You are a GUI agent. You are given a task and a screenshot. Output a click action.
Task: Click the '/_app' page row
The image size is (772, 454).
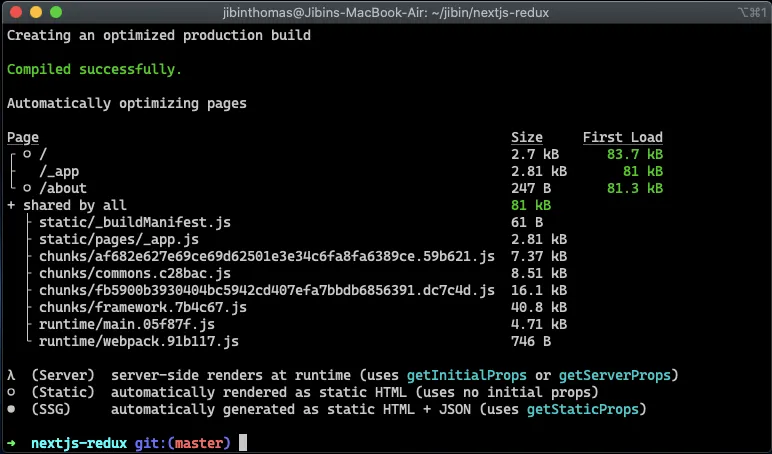tap(59, 171)
